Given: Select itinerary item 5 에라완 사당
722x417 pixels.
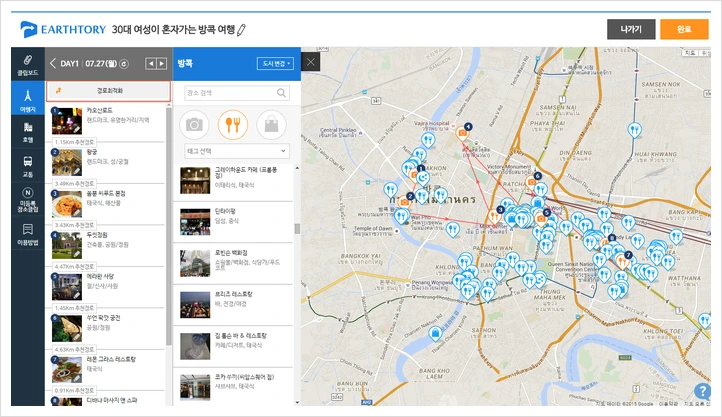Looking at the screenshot, I should (107, 286).
